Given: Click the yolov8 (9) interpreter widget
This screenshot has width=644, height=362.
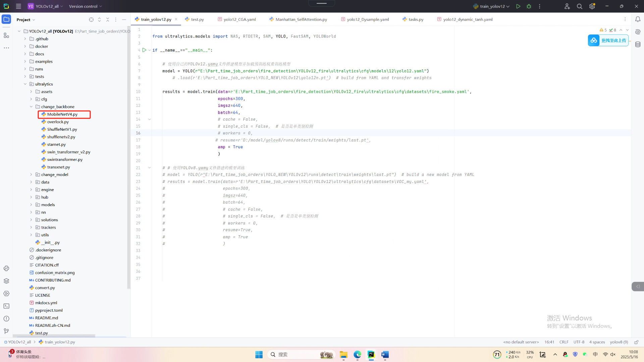Looking at the screenshot, I should coord(619,342).
